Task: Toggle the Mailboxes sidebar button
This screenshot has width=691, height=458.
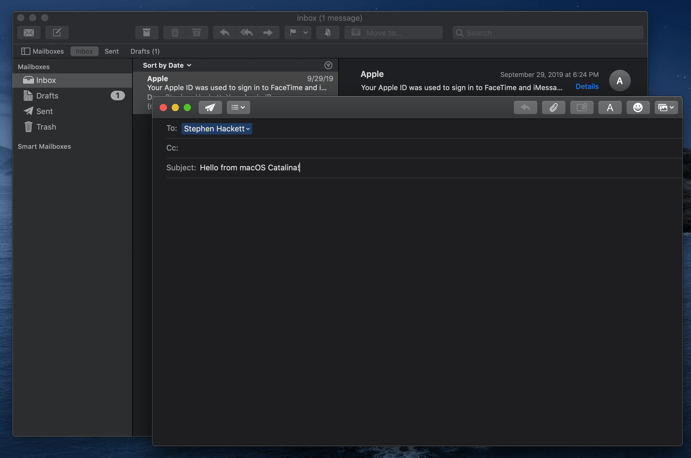Action: [x=42, y=51]
